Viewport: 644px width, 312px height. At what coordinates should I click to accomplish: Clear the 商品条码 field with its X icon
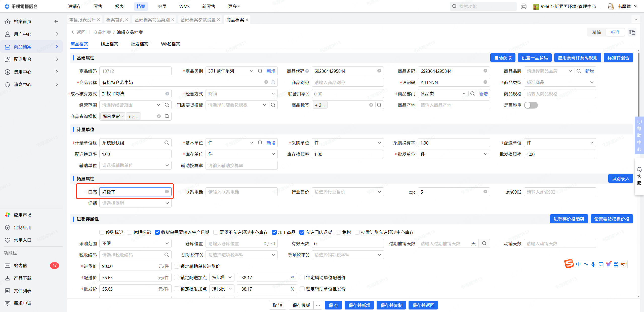pyautogui.click(x=485, y=71)
